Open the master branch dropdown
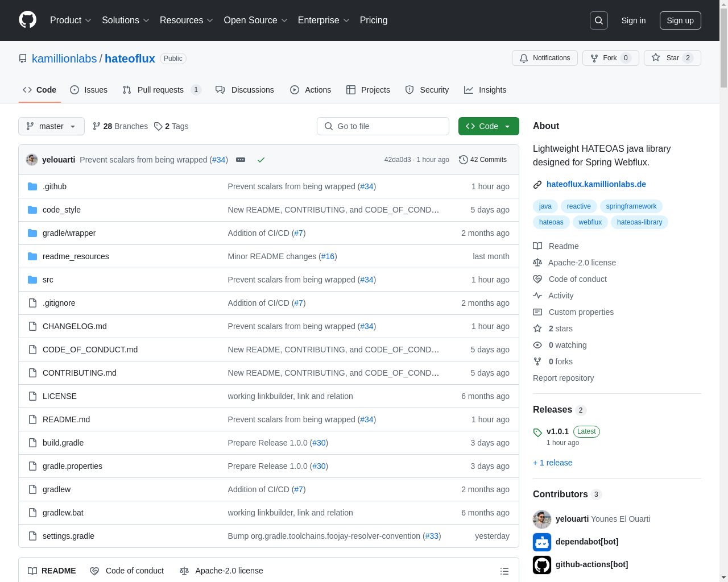The width and height of the screenshot is (728, 582). (x=51, y=126)
